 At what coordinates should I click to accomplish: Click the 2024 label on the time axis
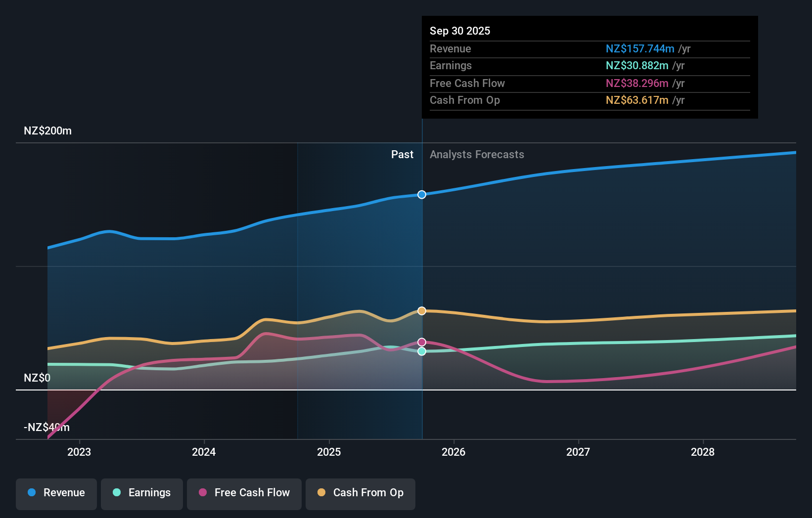click(203, 452)
